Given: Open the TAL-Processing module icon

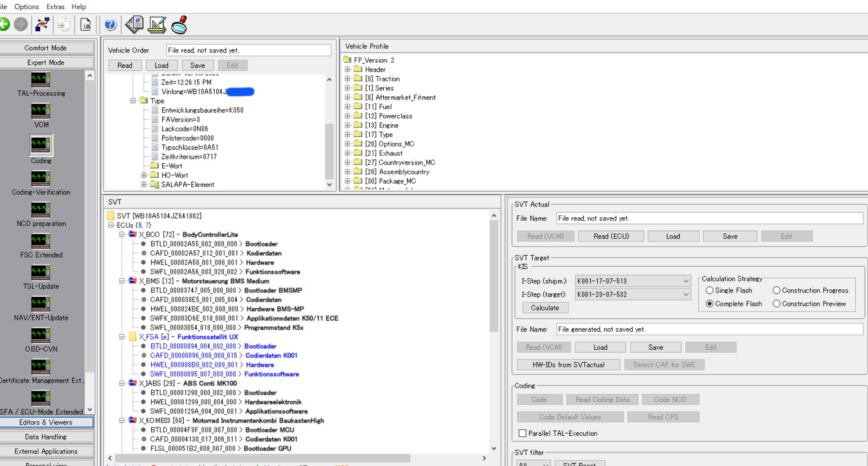Looking at the screenshot, I should (x=41, y=80).
